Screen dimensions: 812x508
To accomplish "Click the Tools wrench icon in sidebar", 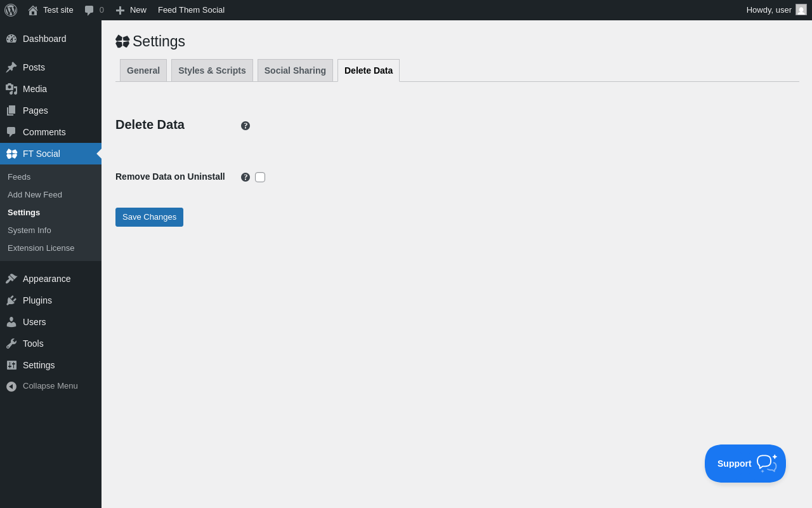I will pos(11,344).
